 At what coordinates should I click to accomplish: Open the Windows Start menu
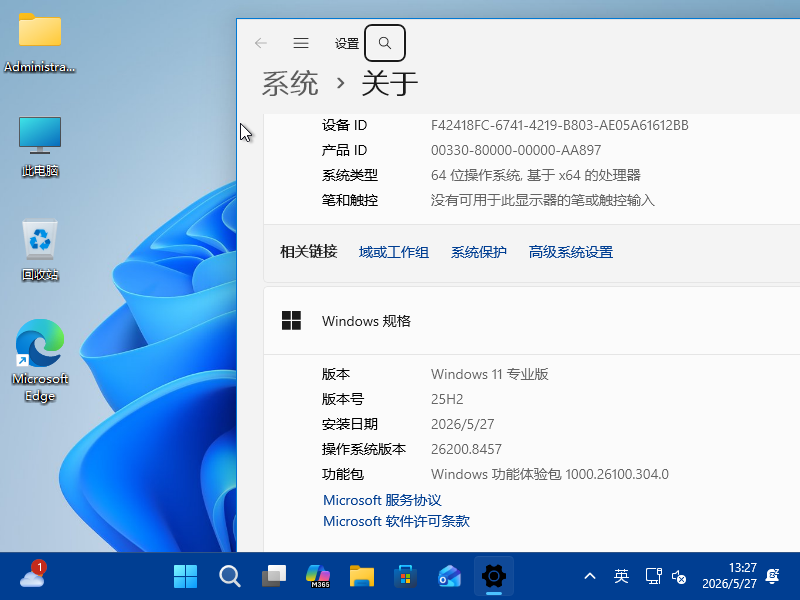coord(185,577)
